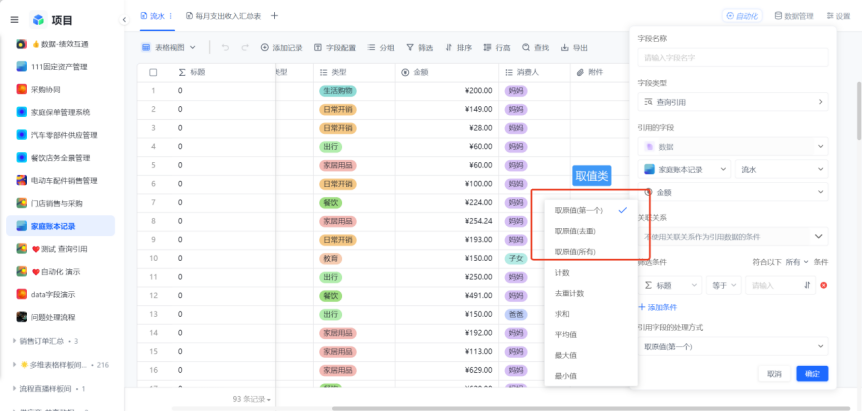Click the 取消 button
Image resolution: width=862 pixels, height=411 pixels.
[x=774, y=374]
